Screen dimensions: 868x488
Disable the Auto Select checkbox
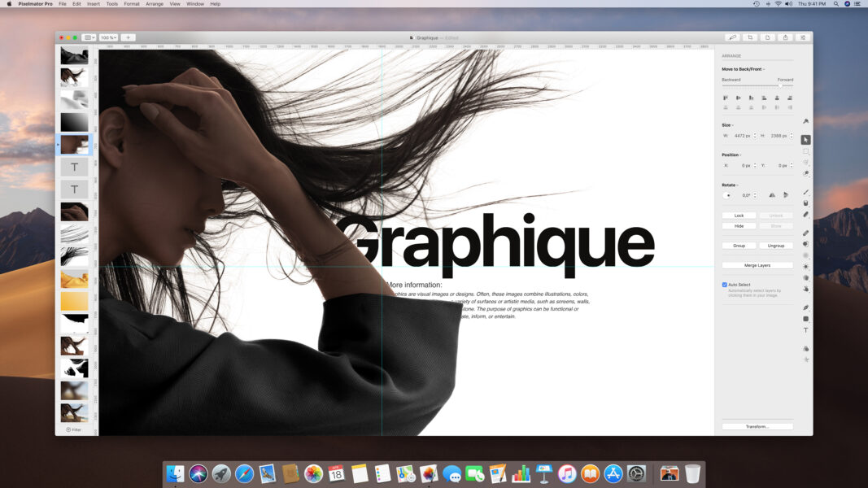coord(724,284)
